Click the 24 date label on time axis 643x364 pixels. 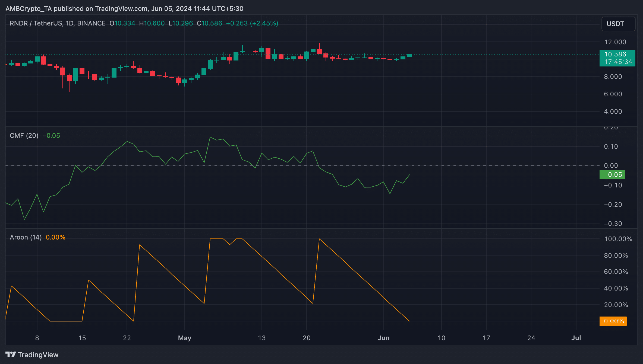[x=531, y=338]
